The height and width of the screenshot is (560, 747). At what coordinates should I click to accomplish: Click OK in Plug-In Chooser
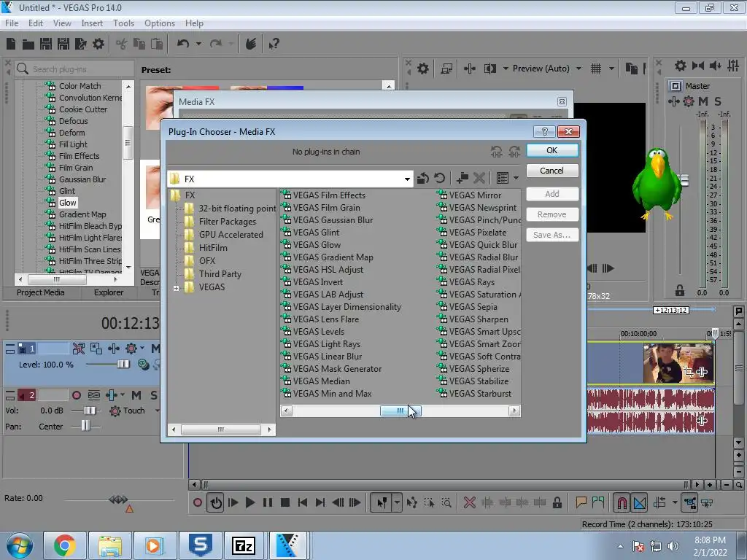[x=552, y=150]
